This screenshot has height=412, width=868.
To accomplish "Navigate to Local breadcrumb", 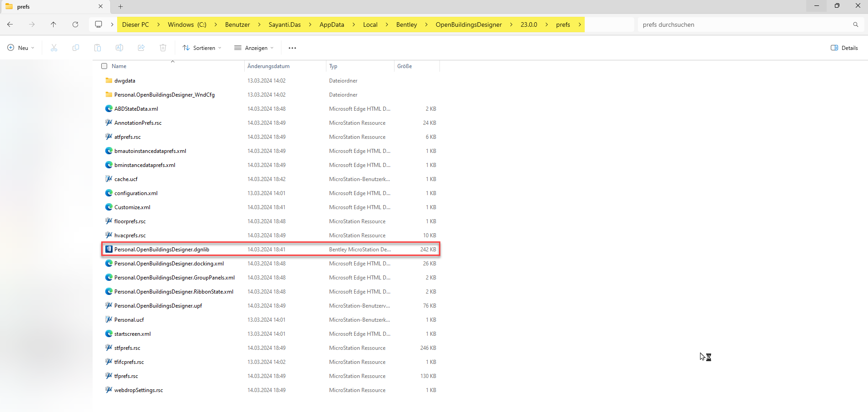I will pos(370,25).
